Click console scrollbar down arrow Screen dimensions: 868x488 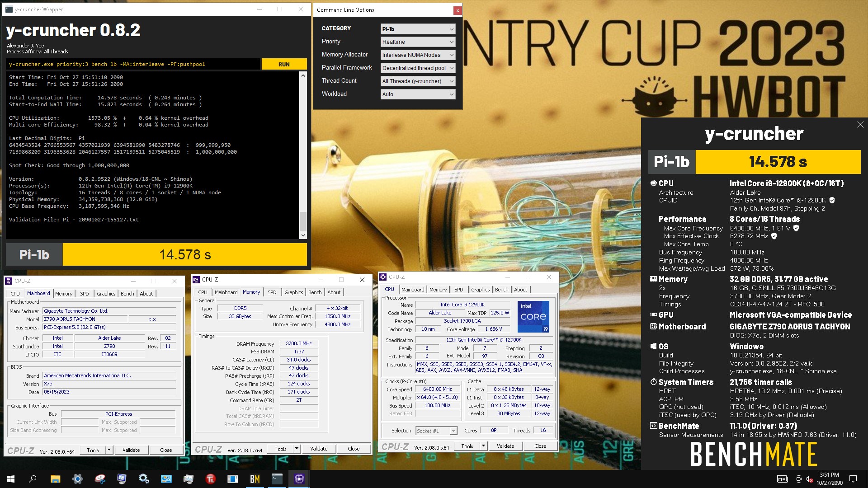303,235
